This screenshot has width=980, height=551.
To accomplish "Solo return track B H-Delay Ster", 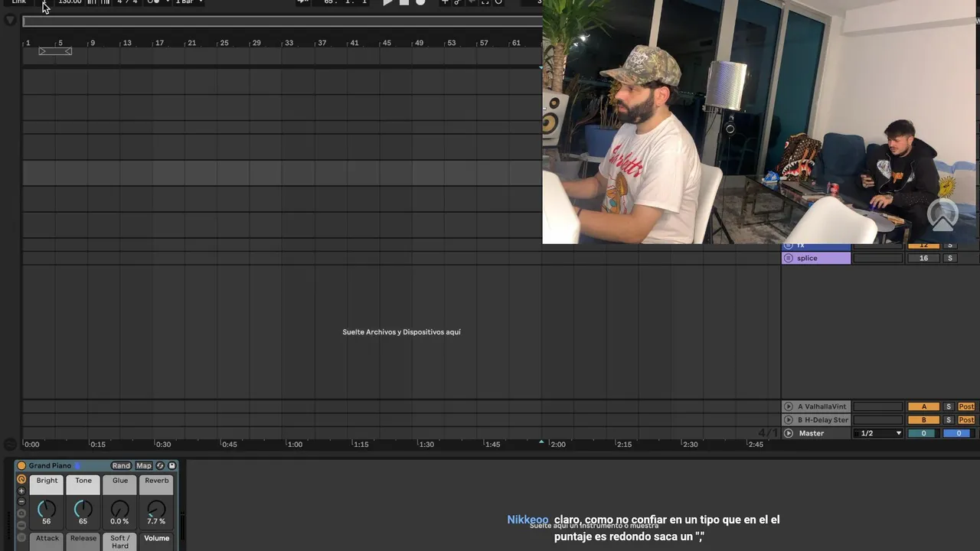I will pos(949,420).
